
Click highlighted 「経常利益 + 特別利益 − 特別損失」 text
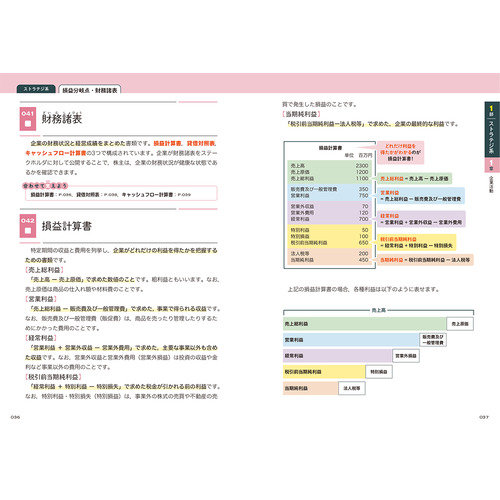tap(77, 387)
